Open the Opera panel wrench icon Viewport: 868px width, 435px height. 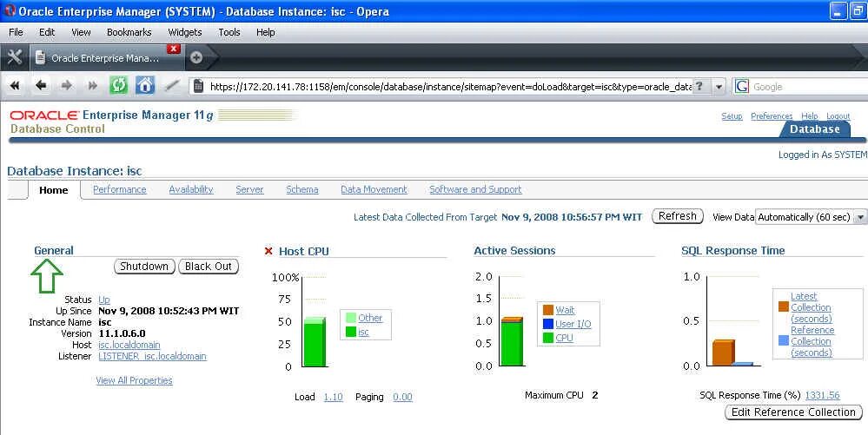[15, 57]
